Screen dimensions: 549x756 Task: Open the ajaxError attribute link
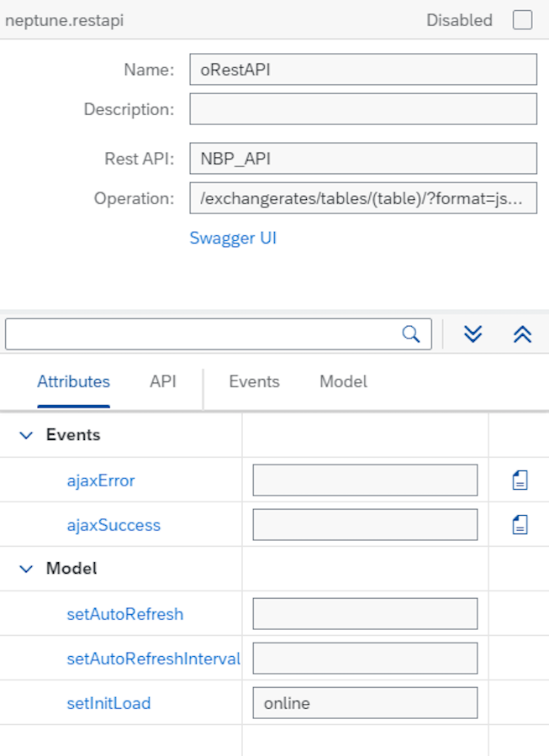[x=101, y=480]
